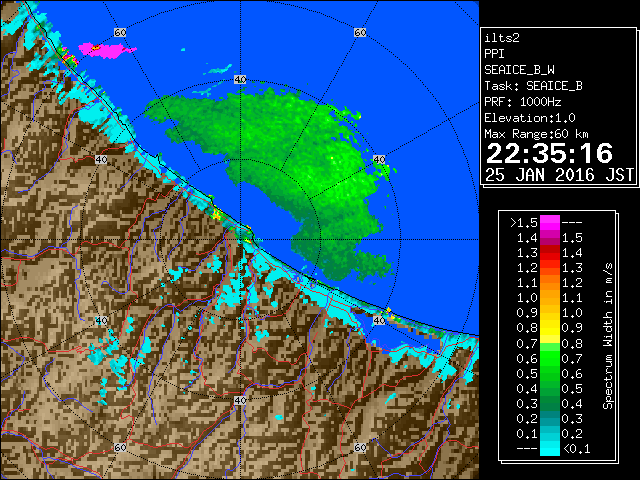This screenshot has width=640, height=480.
Task: Click the 40 km ring label north of radar
Action: 240,79
